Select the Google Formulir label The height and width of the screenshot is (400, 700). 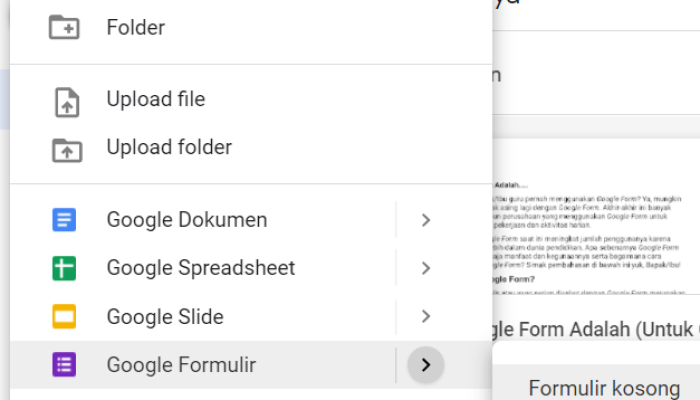click(x=181, y=365)
